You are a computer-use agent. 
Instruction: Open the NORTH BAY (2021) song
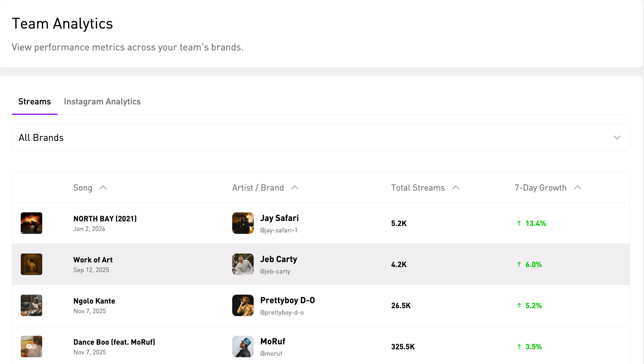click(105, 219)
